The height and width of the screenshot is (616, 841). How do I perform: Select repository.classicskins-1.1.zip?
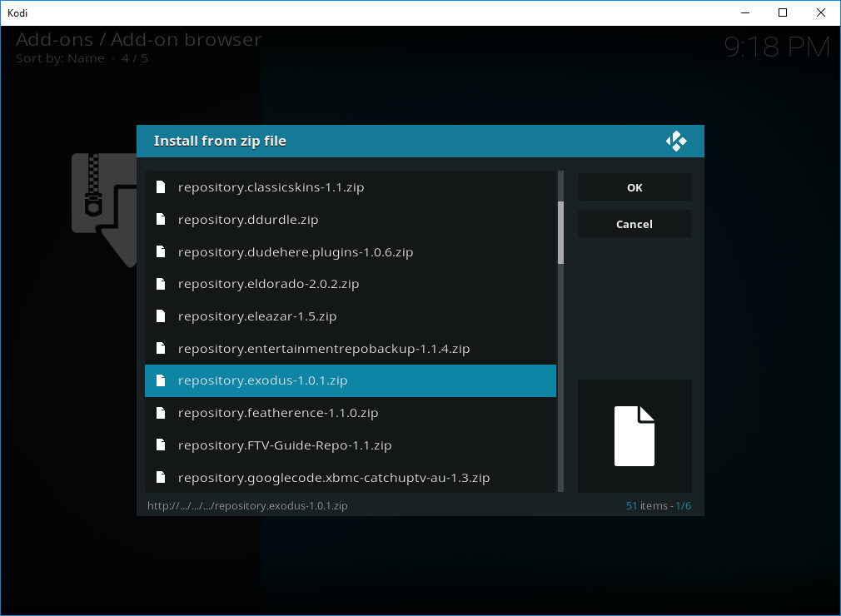pos(351,187)
